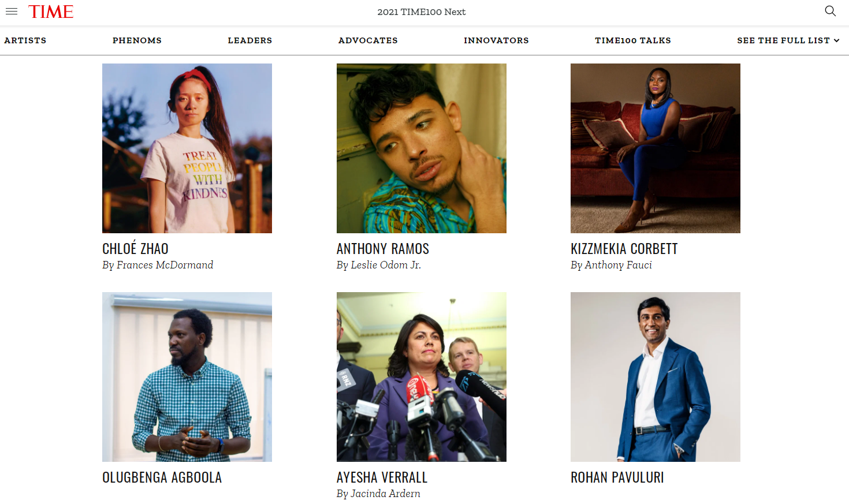Open Anthony Ramos photo thumbnail
The image size is (849, 504).
click(422, 148)
